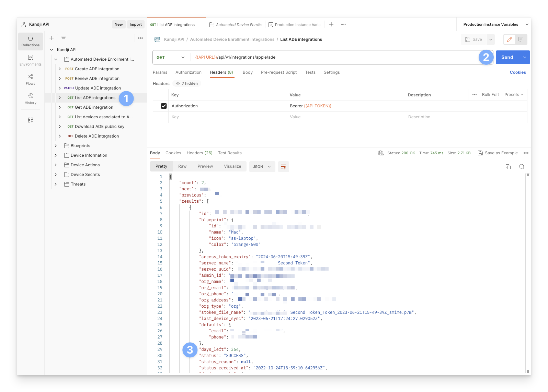The height and width of the screenshot is (392, 548).
Task: Click the plus icon to create a collection
Action: [52, 38]
